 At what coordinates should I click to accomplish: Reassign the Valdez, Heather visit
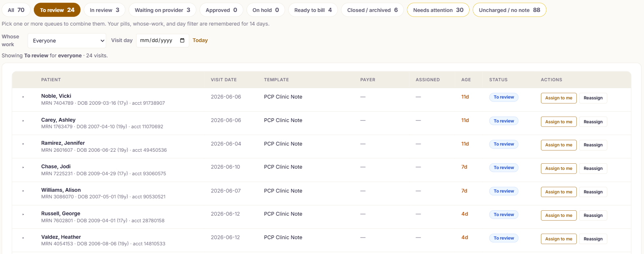593,239
